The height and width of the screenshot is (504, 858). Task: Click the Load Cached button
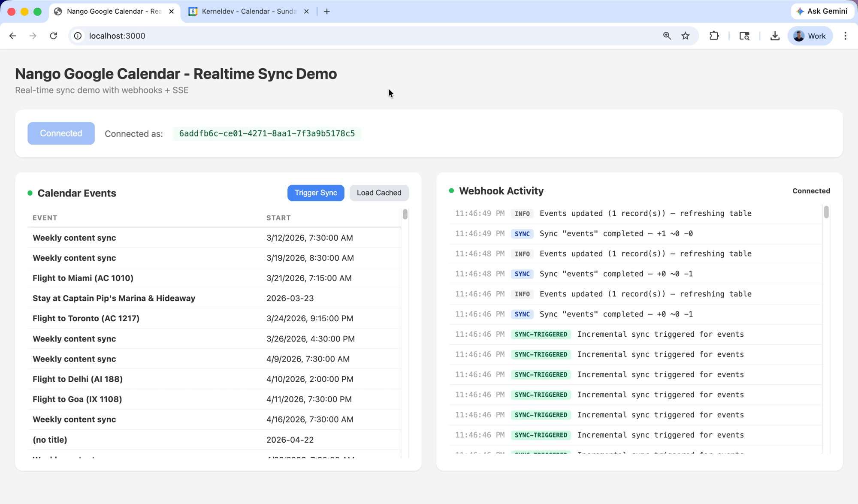[379, 193]
